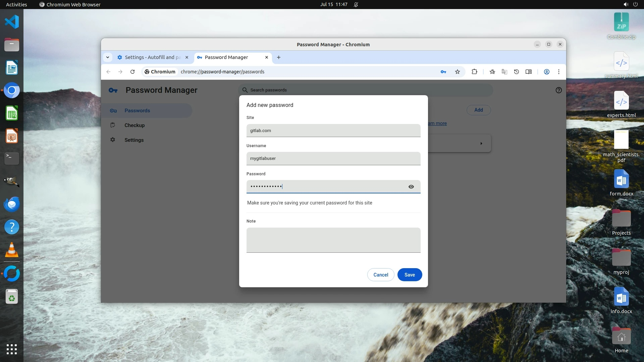Image resolution: width=644 pixels, height=362 pixels.
Task: Open browser history clock icon
Action: click(x=516, y=72)
